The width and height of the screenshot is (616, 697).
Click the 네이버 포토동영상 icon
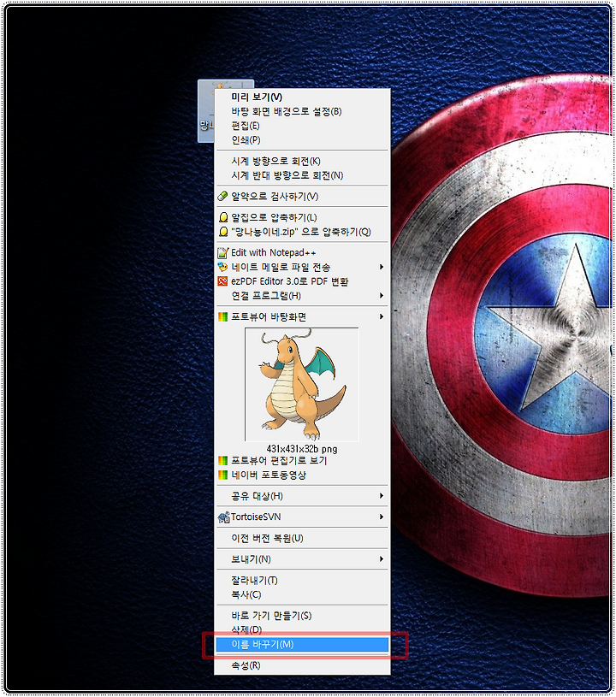pyautogui.click(x=222, y=475)
